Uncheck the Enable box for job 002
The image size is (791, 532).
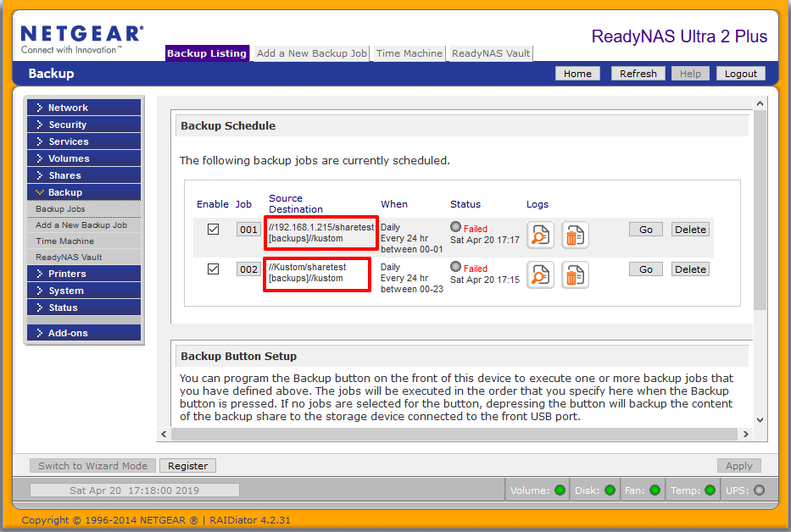pyautogui.click(x=213, y=269)
